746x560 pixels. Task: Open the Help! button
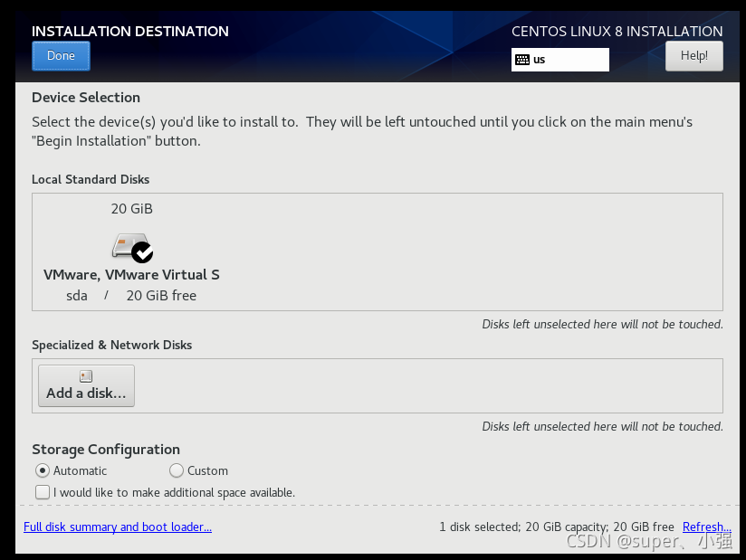point(693,56)
